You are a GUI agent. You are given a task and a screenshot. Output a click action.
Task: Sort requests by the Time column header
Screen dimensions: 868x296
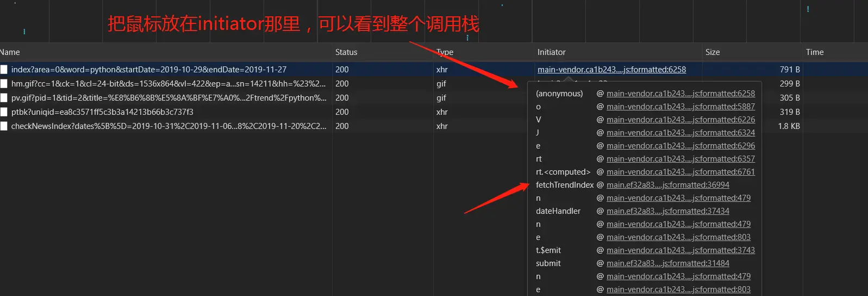pos(815,52)
